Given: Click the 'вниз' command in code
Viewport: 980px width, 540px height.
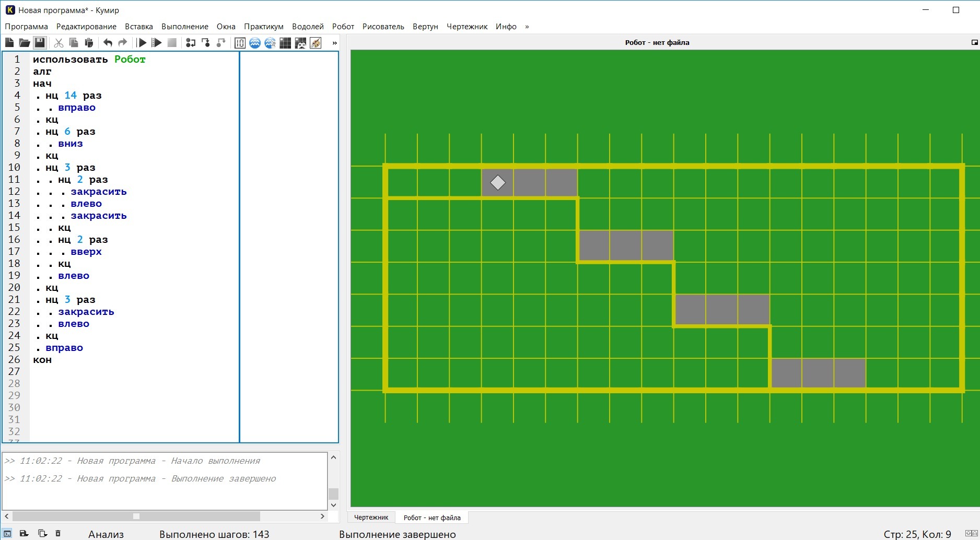Looking at the screenshot, I should pos(71,144).
